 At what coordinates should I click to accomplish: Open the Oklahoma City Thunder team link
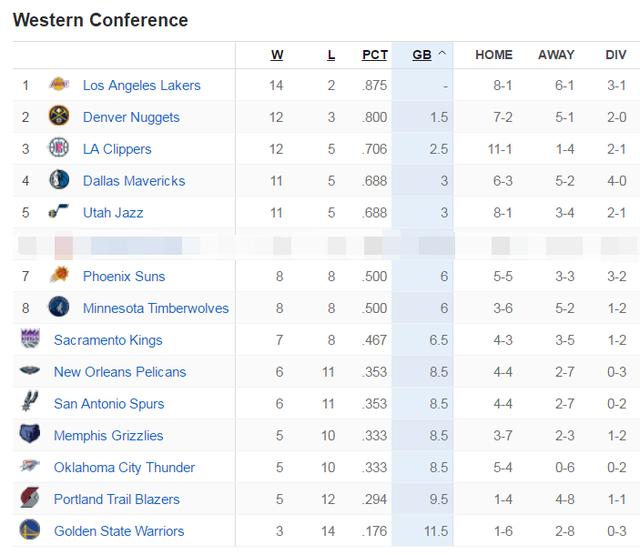[124, 467]
